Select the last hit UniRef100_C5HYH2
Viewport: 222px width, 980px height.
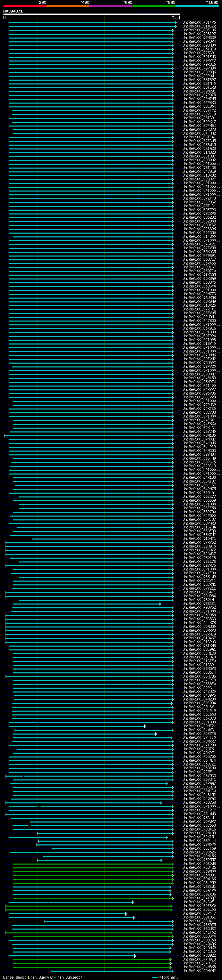199,971
